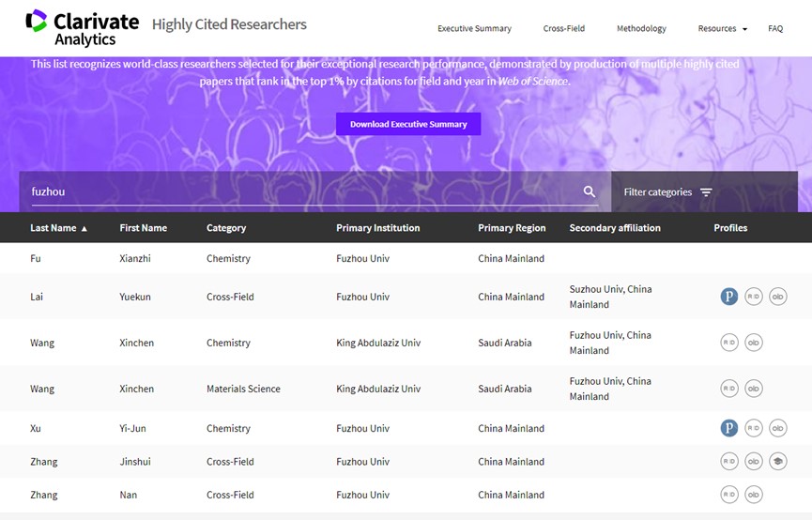812x520 pixels.
Task: Click ResearcherID icon in Wang Xinchen Materials Science row
Action: click(728, 389)
